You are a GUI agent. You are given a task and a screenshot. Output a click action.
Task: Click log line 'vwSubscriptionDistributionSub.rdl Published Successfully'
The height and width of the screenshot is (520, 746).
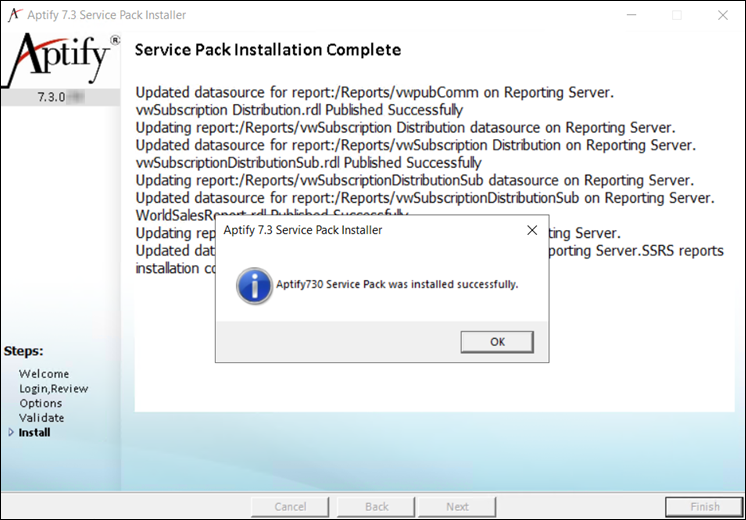pyautogui.click(x=309, y=163)
